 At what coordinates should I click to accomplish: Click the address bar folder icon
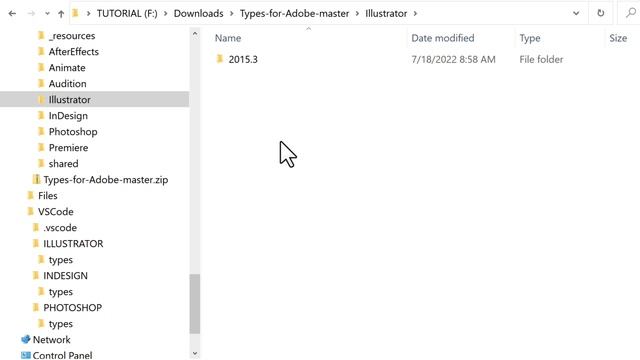[75, 13]
